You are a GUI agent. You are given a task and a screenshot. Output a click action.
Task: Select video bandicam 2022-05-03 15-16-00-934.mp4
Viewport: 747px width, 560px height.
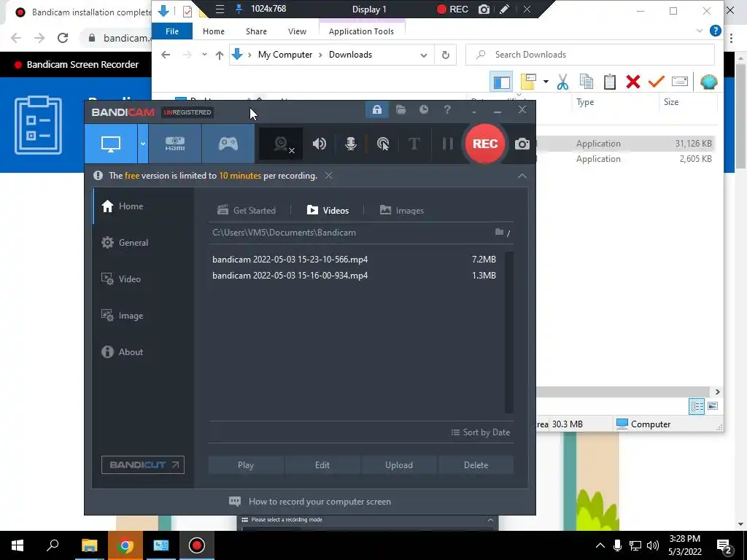pos(355,276)
